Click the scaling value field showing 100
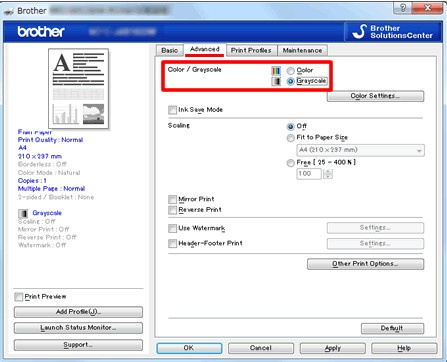The image size is (447, 362). (309, 174)
